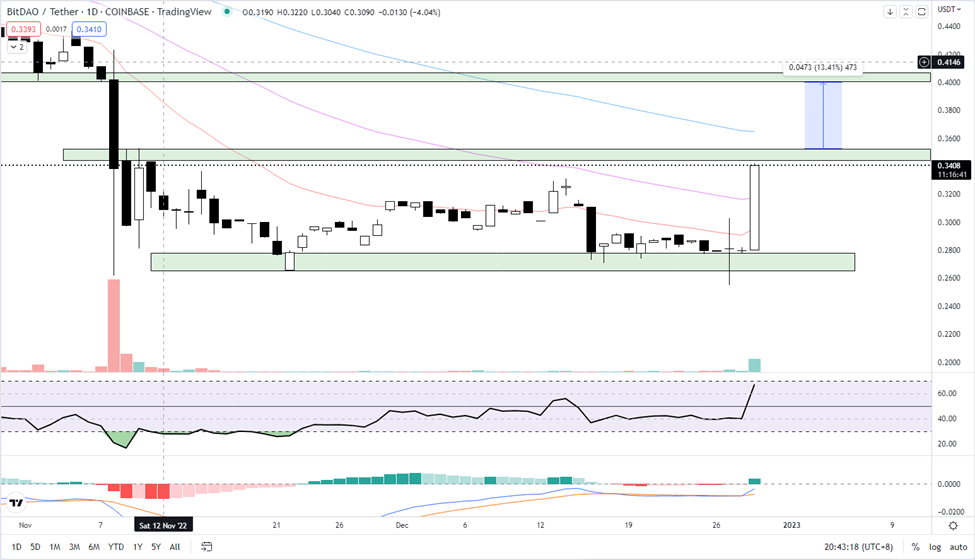Click the OHLC change value (-4.04%)

coord(425,12)
